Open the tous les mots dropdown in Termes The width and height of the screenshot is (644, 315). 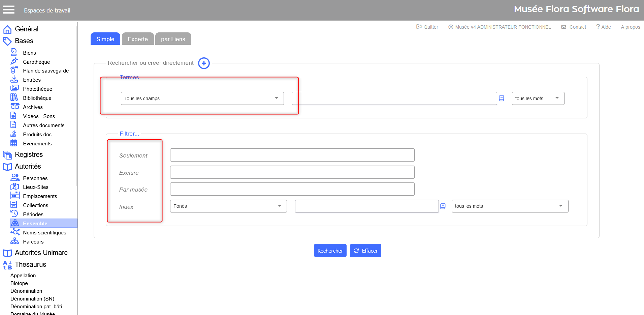coord(538,98)
